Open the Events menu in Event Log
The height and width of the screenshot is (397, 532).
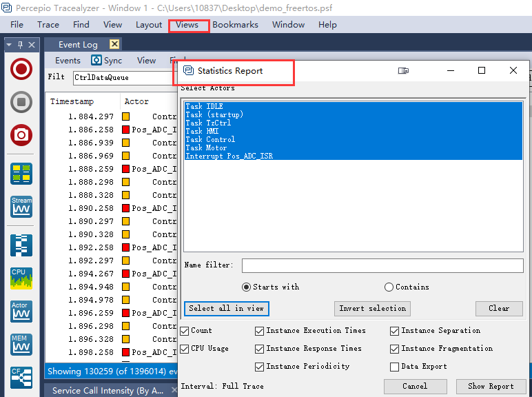[x=68, y=61]
